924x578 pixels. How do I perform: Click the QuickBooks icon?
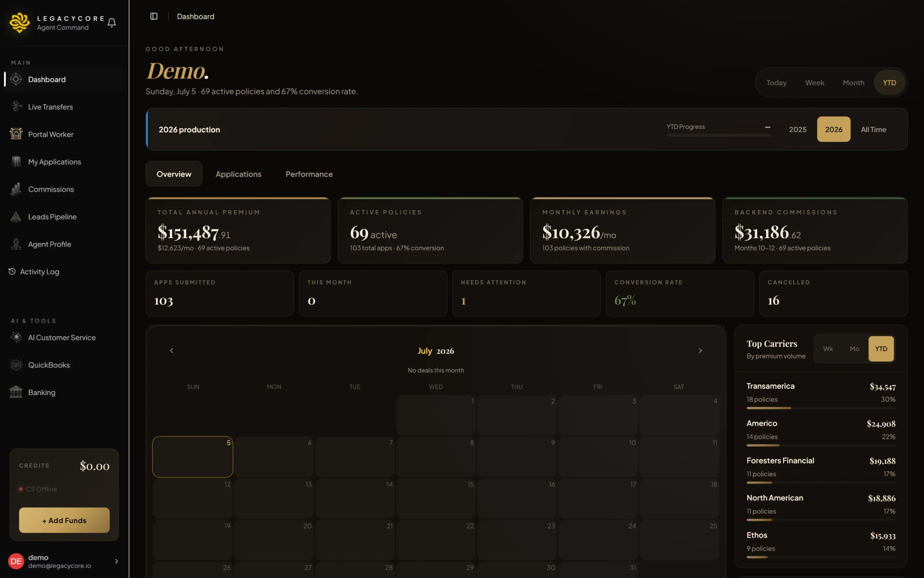pos(16,365)
